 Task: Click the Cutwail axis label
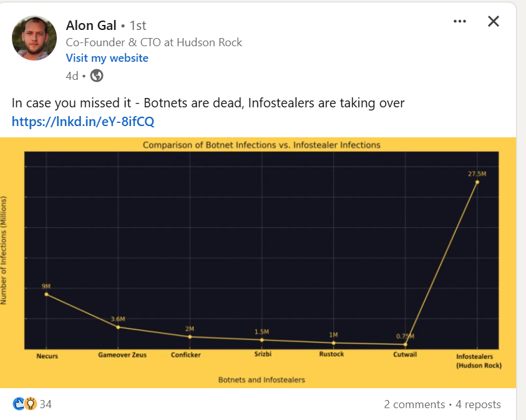[405, 354]
